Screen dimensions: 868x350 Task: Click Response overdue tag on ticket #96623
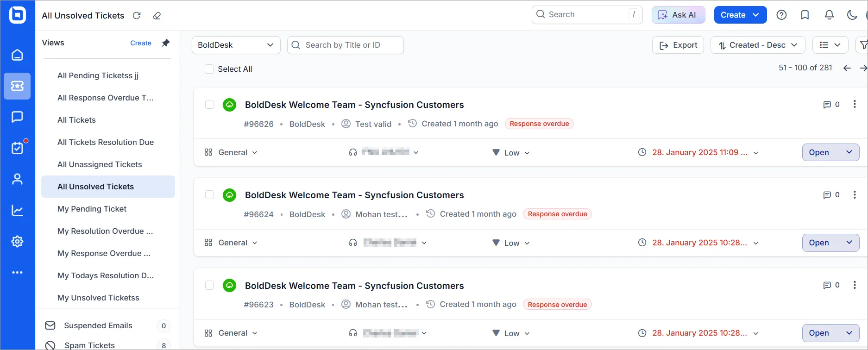click(557, 305)
